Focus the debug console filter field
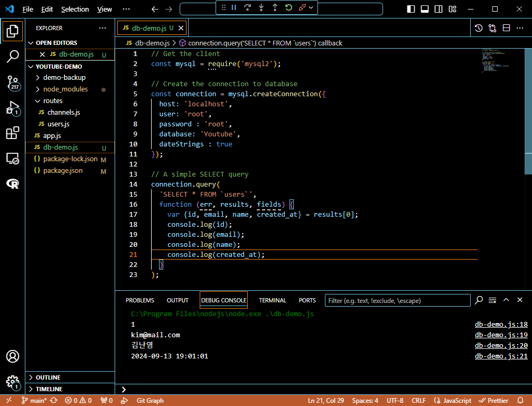Viewport: 532px width, 406px height. pos(398,300)
